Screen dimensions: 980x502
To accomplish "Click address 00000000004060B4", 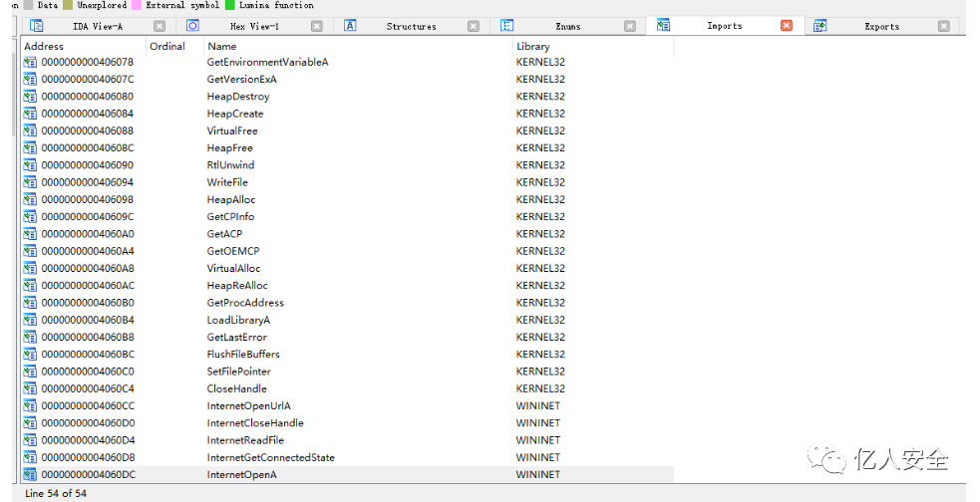I will (88, 320).
